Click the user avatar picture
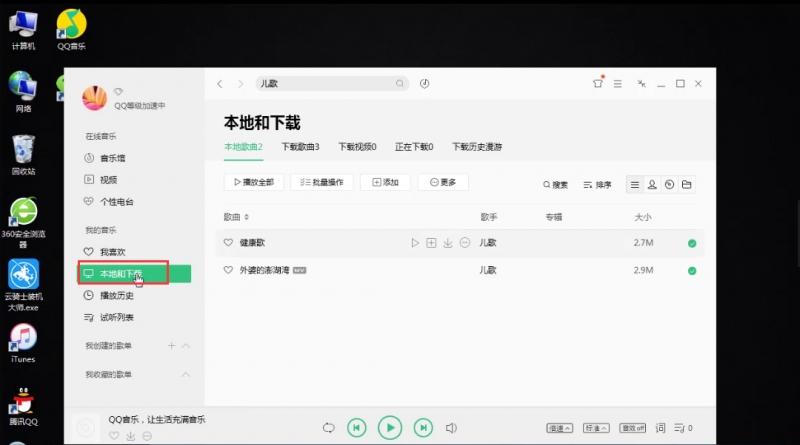The width and height of the screenshot is (800, 445). tap(94, 98)
